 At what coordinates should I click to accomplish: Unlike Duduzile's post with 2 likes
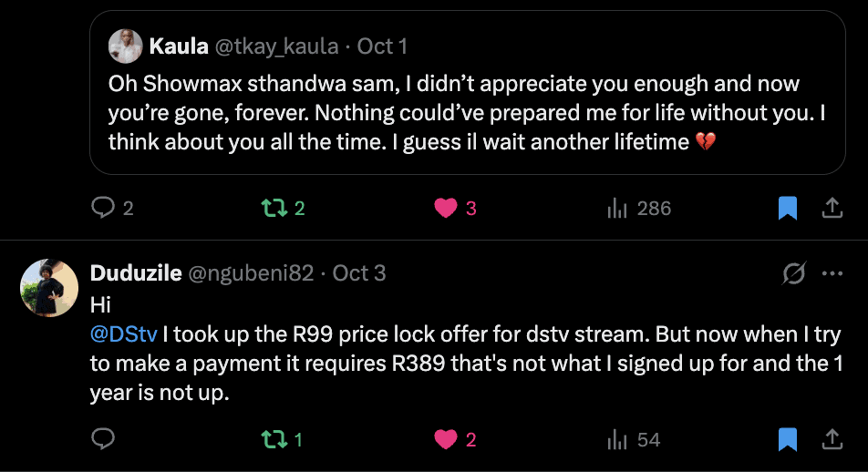(455, 439)
